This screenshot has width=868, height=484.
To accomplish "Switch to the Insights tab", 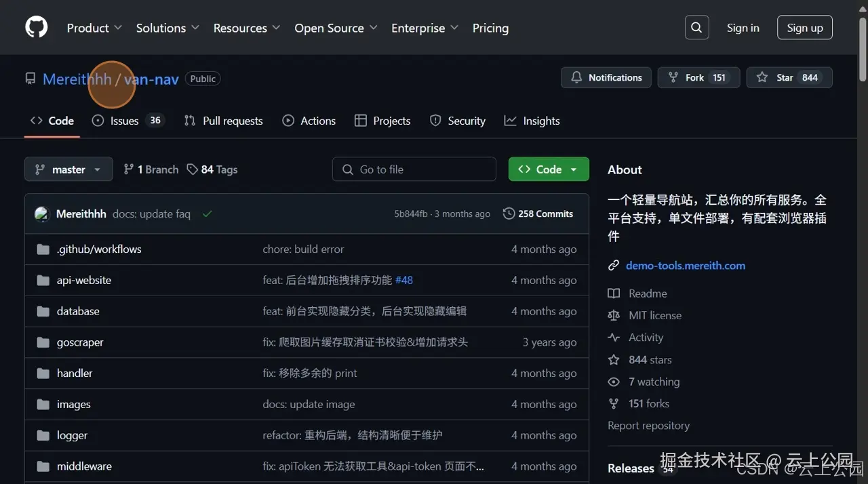I will (x=532, y=121).
